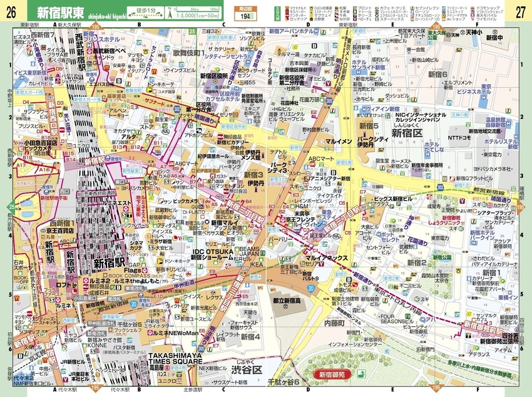Click the ナチュラルローソン legend icon

pyautogui.click(x=412, y=15)
